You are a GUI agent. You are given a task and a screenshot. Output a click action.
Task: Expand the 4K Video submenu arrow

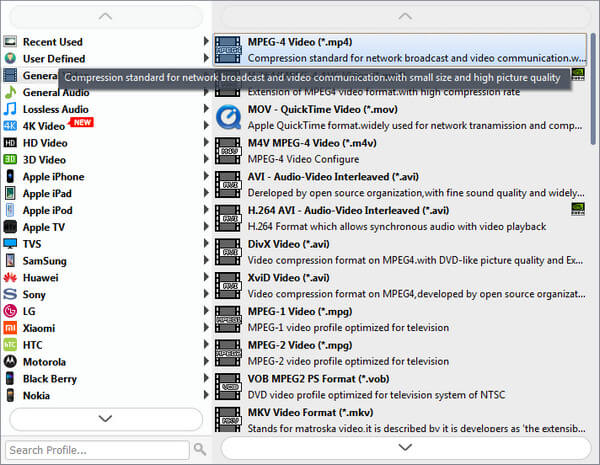point(206,125)
